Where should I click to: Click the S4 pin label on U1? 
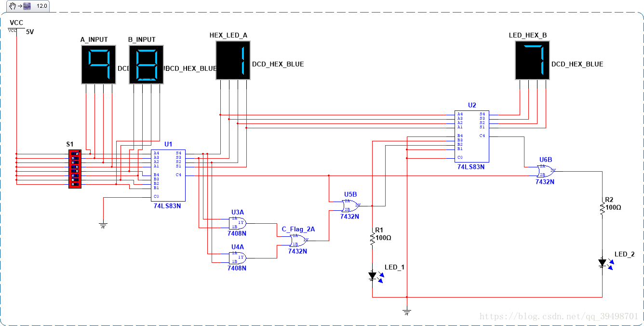(178, 153)
